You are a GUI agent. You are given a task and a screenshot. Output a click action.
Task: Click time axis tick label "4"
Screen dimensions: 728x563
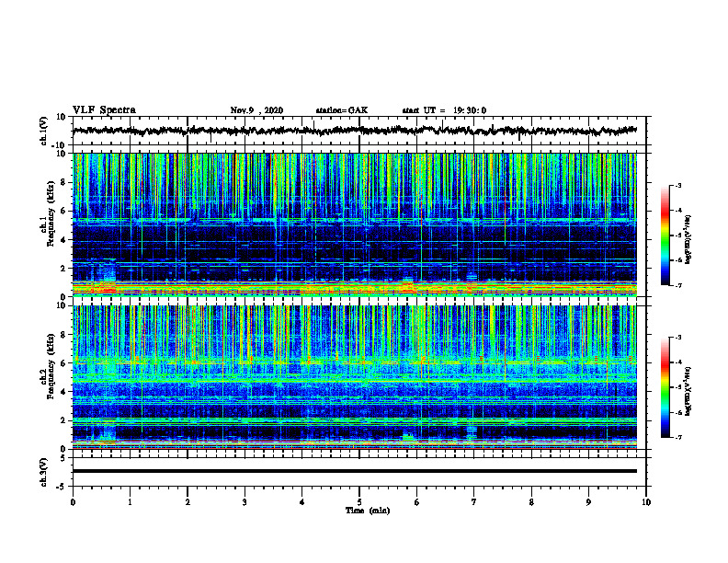[x=302, y=502]
